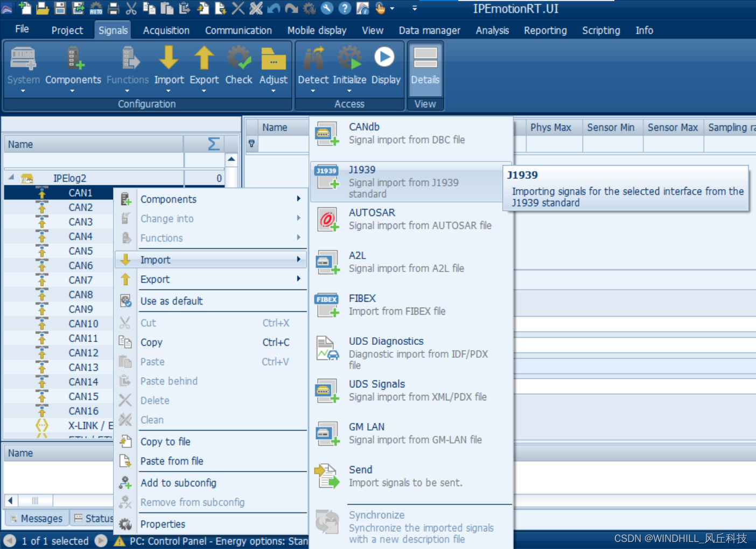The height and width of the screenshot is (549, 756).
Task: Select Copy to file in context menu
Action: (x=211, y=442)
